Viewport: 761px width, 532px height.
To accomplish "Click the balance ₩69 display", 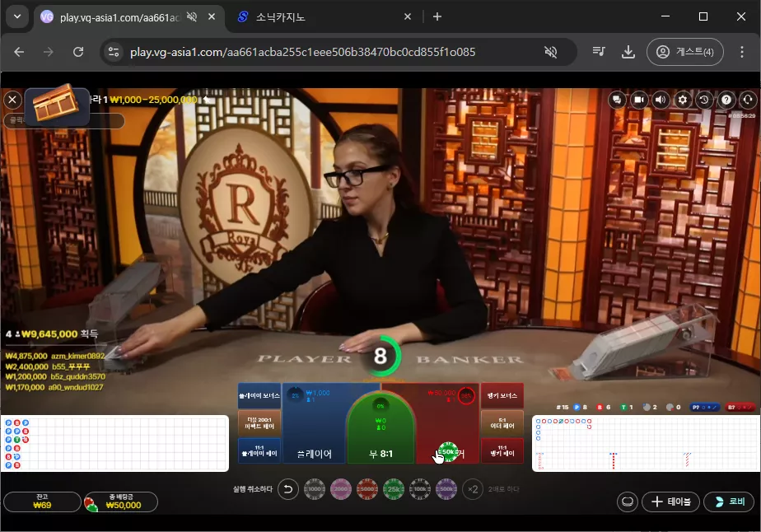I will pos(42,502).
